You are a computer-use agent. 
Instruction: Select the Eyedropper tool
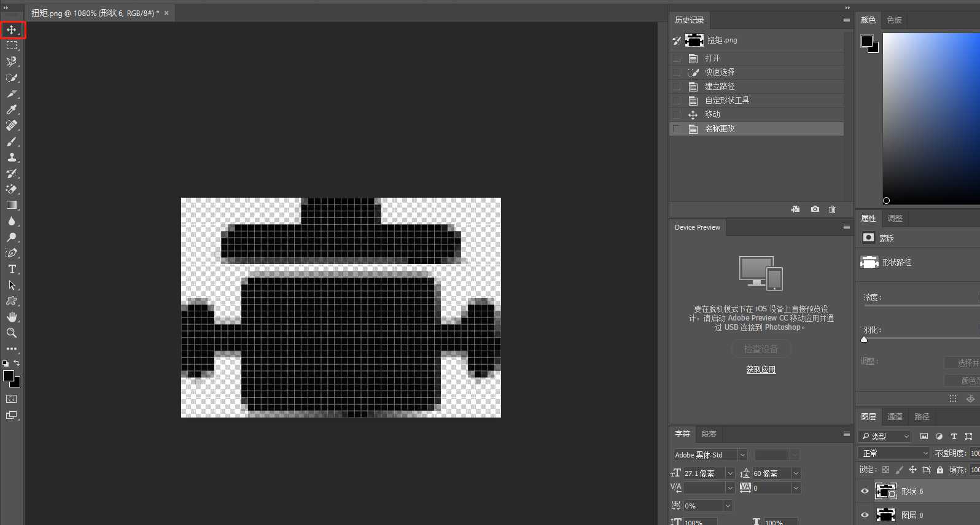click(12, 109)
